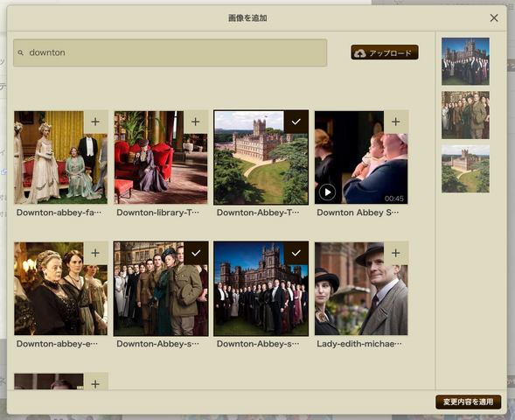Click the Downton-abbey-e… file name
The width and height of the screenshot is (515, 420).
coord(57,344)
